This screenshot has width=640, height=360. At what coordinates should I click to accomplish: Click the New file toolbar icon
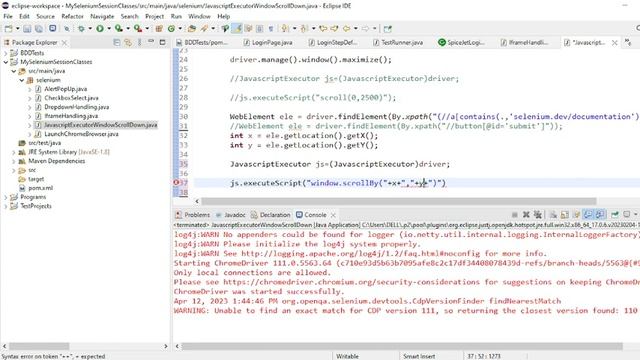point(8,29)
